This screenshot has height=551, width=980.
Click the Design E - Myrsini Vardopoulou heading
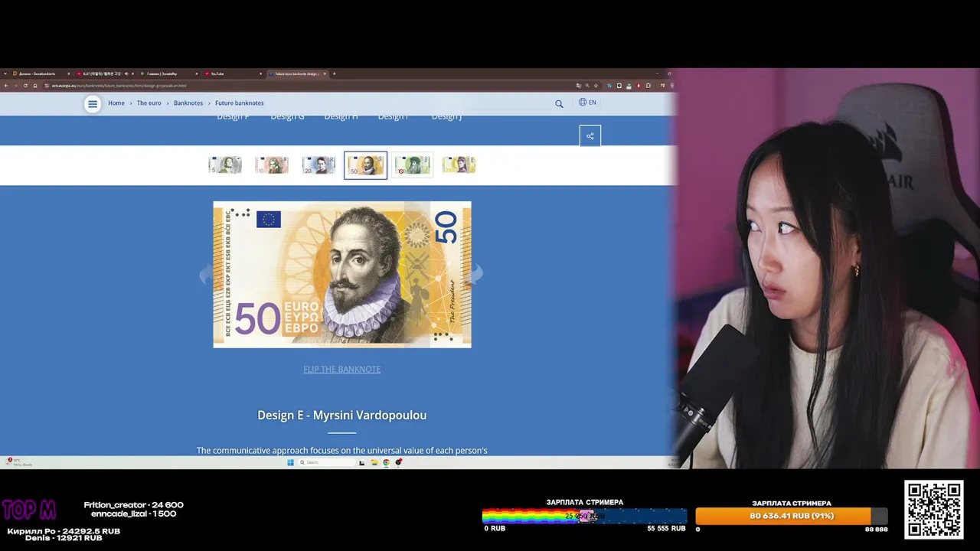click(341, 415)
